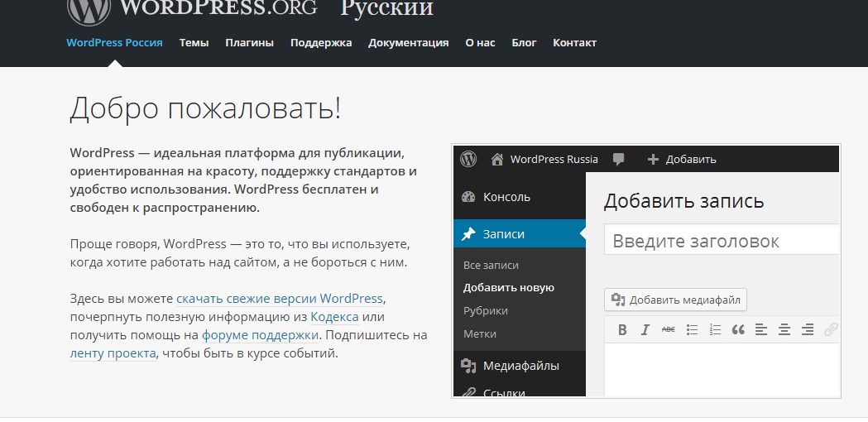
Task: Toggle italic formatting in editor toolbar
Action: point(645,330)
